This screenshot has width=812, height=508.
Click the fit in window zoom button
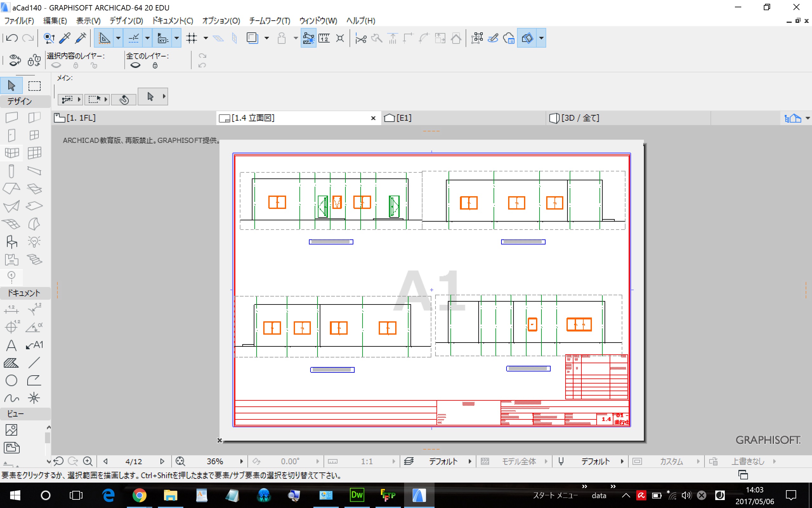(180, 461)
